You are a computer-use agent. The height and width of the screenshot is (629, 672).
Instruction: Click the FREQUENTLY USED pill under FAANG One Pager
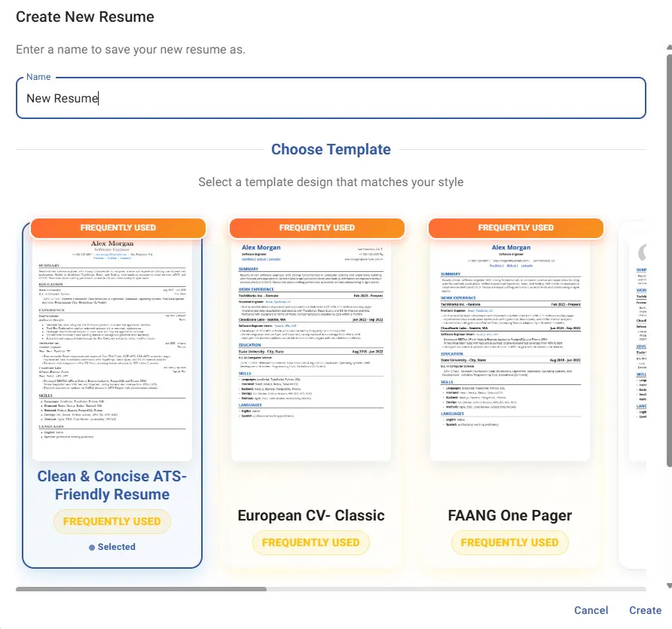[509, 542]
